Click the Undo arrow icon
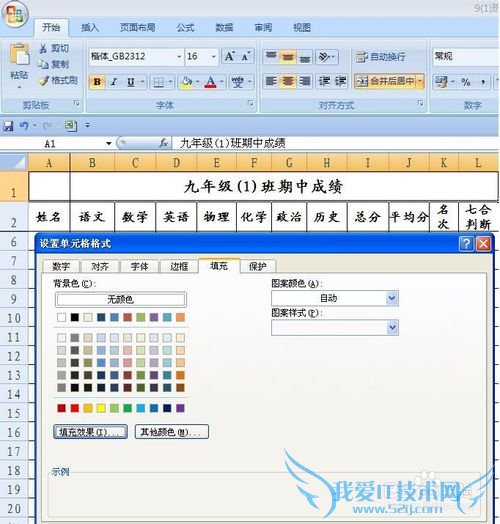This screenshot has width=500, height=524. click(24, 126)
